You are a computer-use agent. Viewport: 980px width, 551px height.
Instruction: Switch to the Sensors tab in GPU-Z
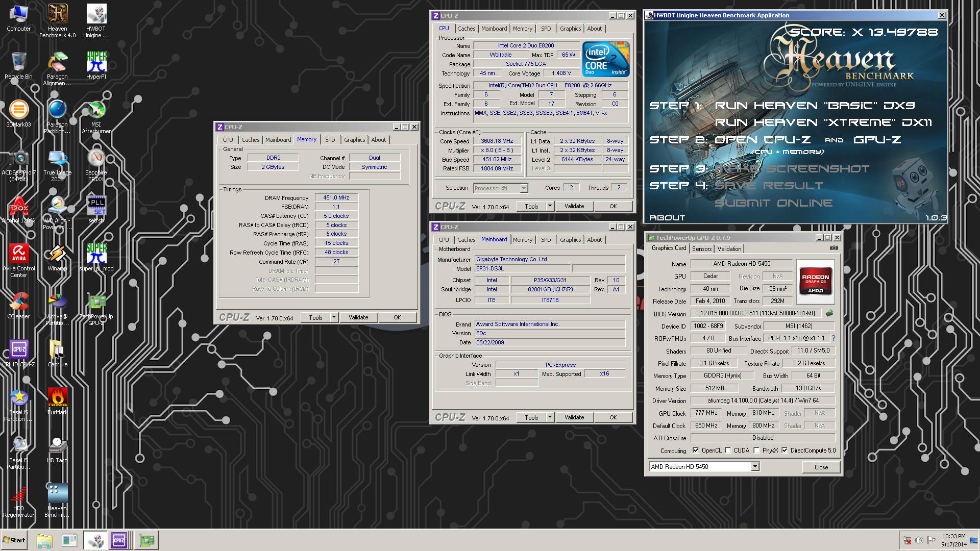702,249
